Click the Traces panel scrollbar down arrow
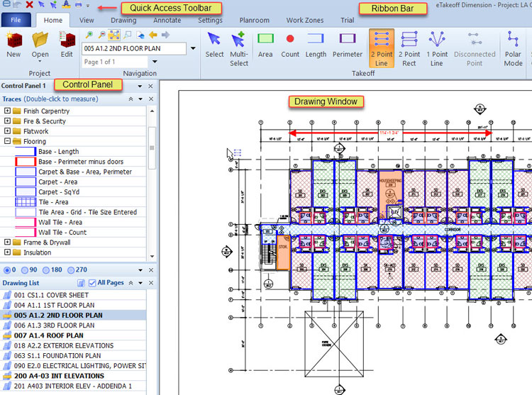 coord(152,257)
